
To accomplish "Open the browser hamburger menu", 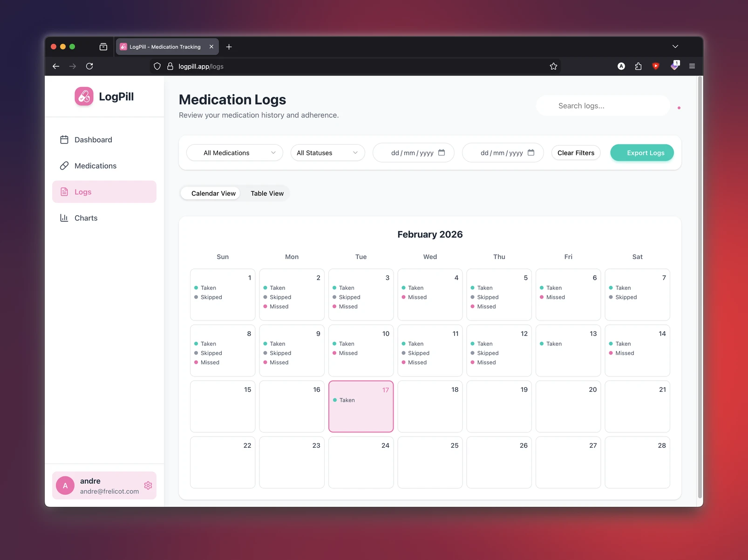I will click(692, 66).
